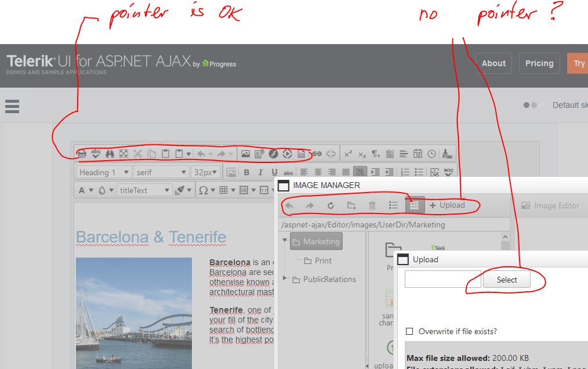Toggle Italic formatting

coord(260,172)
